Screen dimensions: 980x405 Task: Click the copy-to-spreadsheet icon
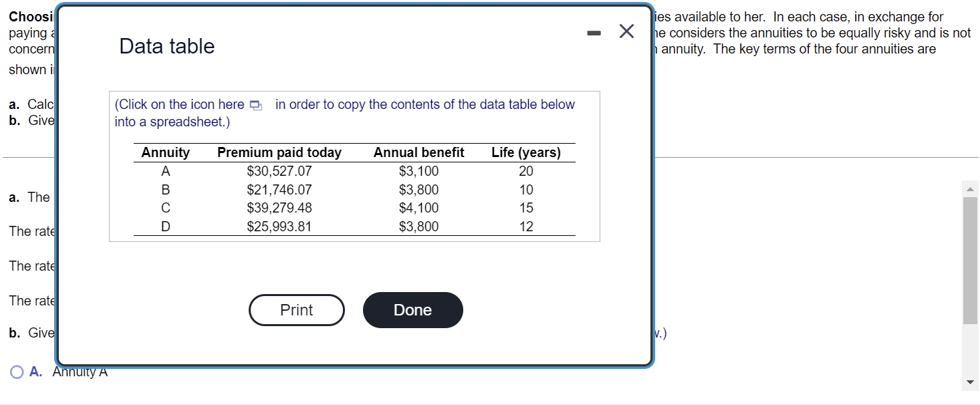click(255, 104)
